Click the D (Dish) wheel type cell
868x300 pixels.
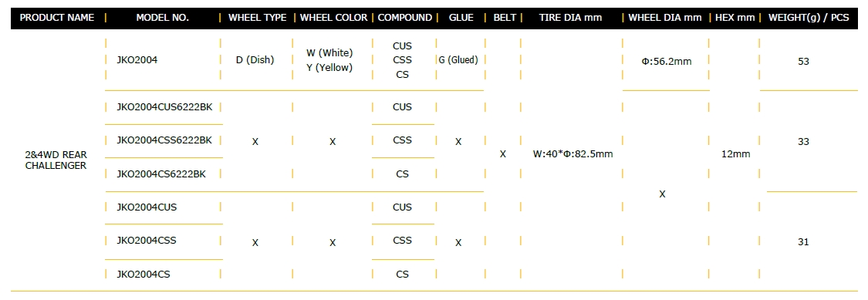pos(255,60)
